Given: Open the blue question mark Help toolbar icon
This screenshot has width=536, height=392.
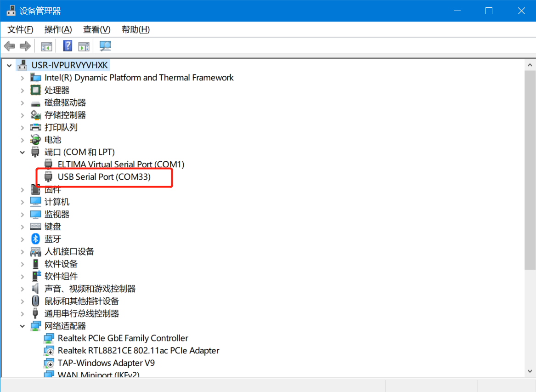Looking at the screenshot, I should click(x=68, y=46).
